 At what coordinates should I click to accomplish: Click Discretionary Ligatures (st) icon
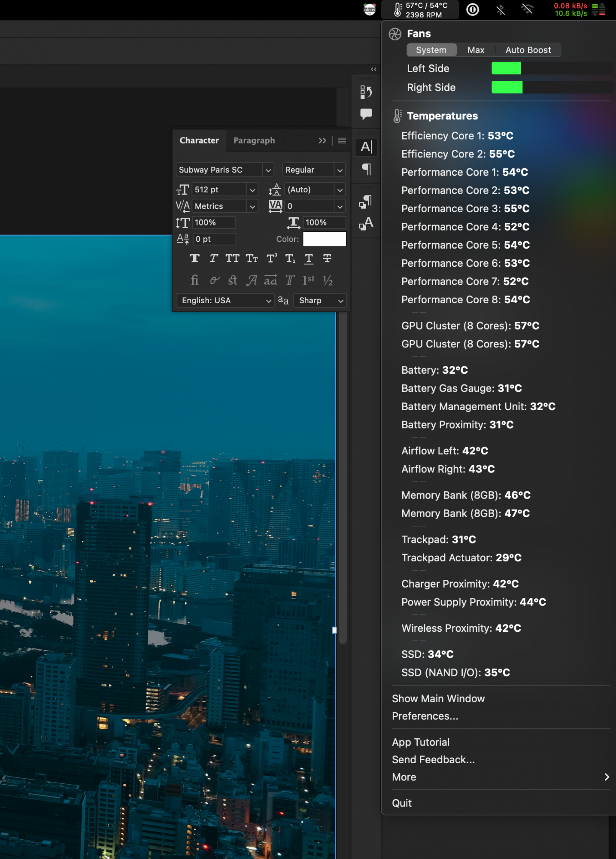point(233,280)
